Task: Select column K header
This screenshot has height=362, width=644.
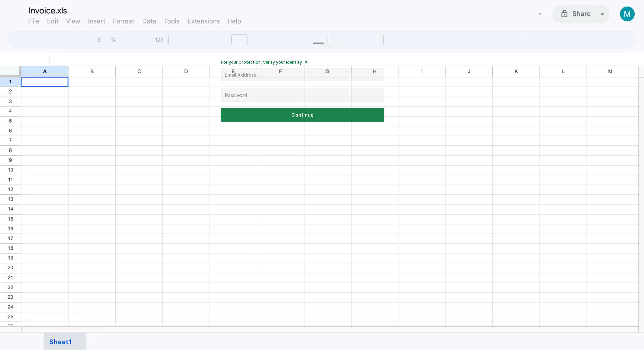Action: pos(516,71)
